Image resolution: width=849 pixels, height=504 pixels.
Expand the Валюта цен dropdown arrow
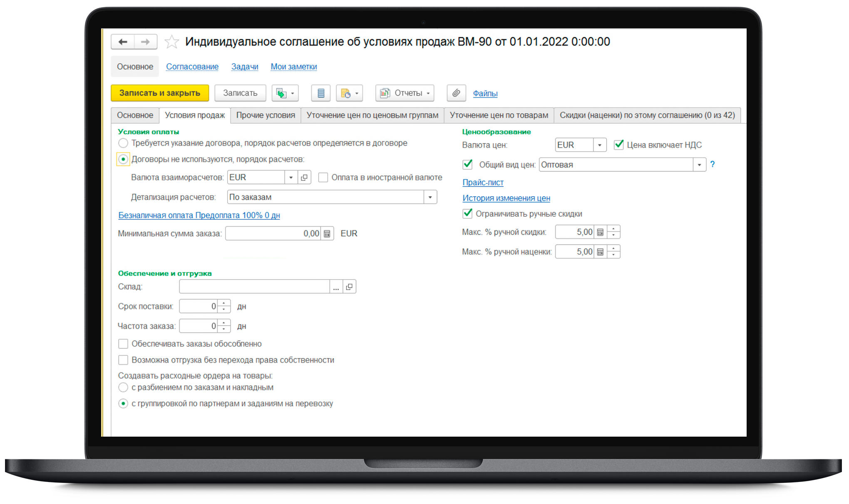600,145
